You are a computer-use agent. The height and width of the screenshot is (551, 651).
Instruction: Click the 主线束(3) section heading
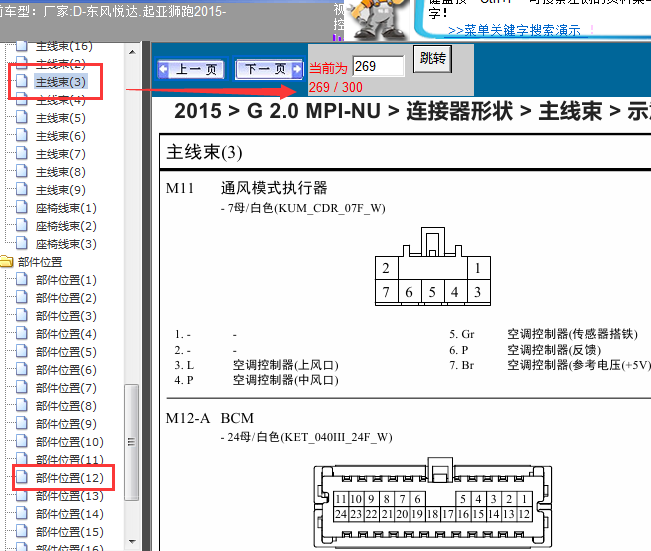204,152
